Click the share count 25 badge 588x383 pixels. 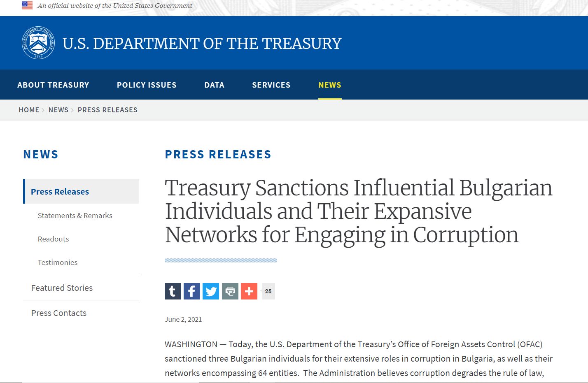pos(268,291)
